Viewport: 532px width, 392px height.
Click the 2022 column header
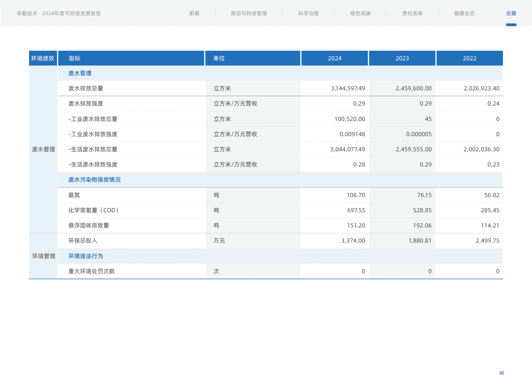pos(469,58)
